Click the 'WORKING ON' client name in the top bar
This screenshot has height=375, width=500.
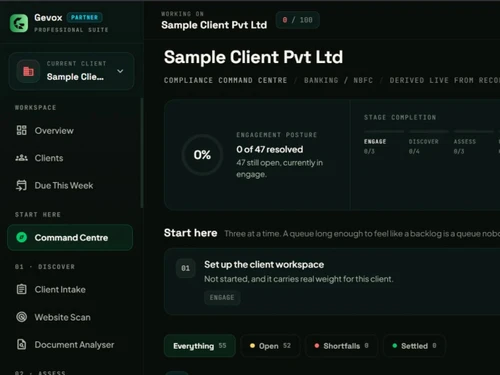tap(214, 25)
